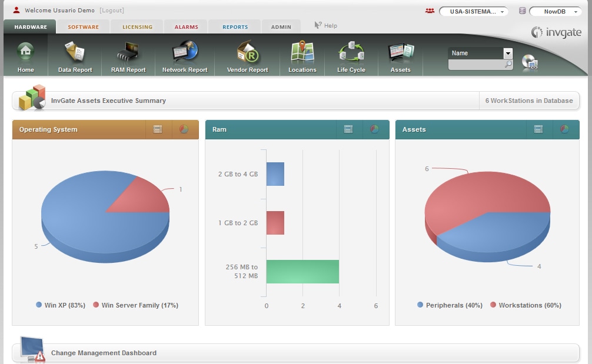592x364 pixels.
Task: Switch to the LICENSING tab
Action: click(x=138, y=27)
